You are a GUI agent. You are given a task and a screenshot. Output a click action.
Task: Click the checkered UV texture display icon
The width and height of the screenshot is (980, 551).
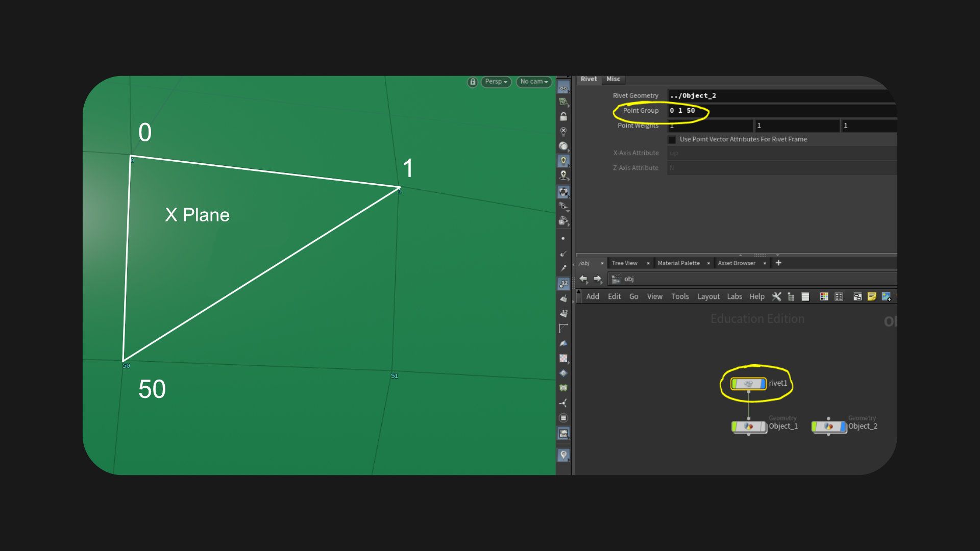click(563, 358)
